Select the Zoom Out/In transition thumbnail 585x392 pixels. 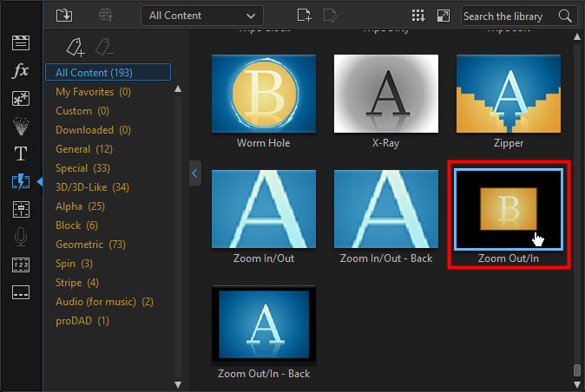click(509, 209)
